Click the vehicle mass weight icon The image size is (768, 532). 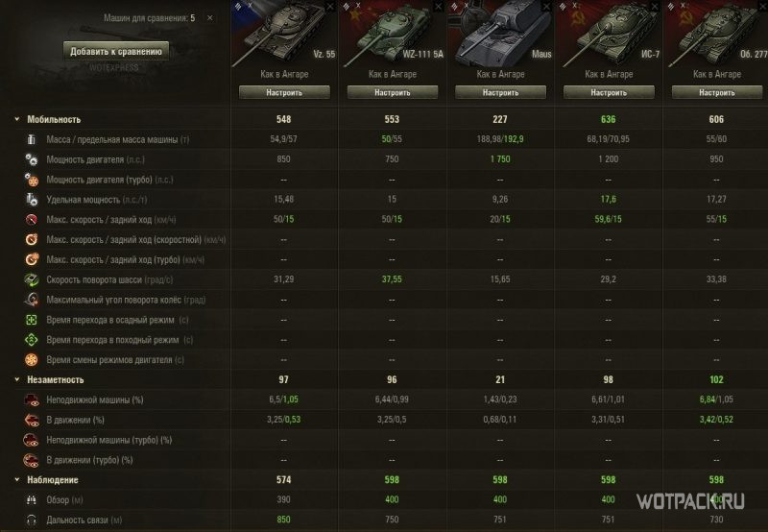(32, 139)
